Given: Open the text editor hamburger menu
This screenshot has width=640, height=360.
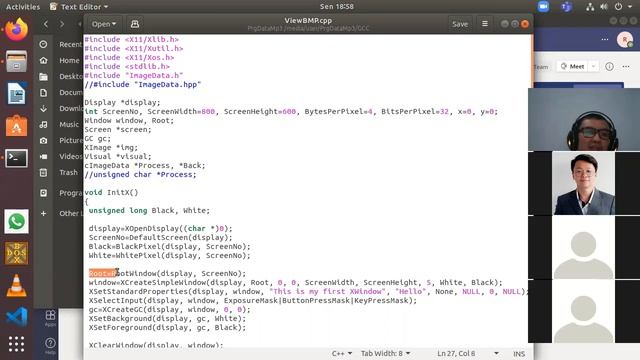Looking at the screenshot, I should click(x=485, y=24).
